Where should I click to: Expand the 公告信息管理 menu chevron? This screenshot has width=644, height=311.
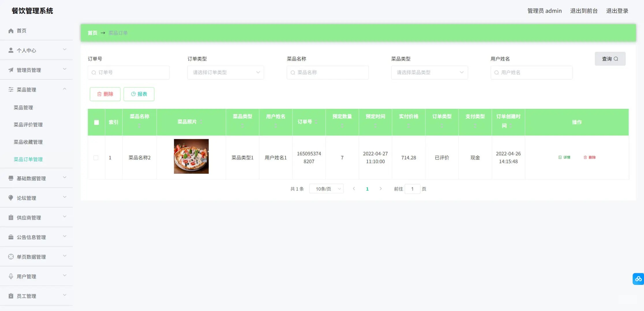[x=65, y=236]
